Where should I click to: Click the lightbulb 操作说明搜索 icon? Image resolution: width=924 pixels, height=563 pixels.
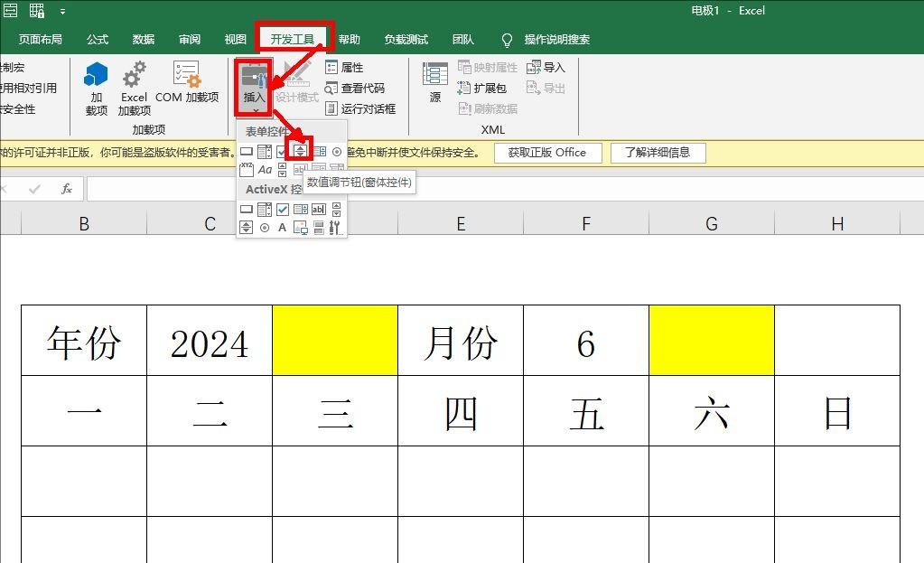click(507, 40)
